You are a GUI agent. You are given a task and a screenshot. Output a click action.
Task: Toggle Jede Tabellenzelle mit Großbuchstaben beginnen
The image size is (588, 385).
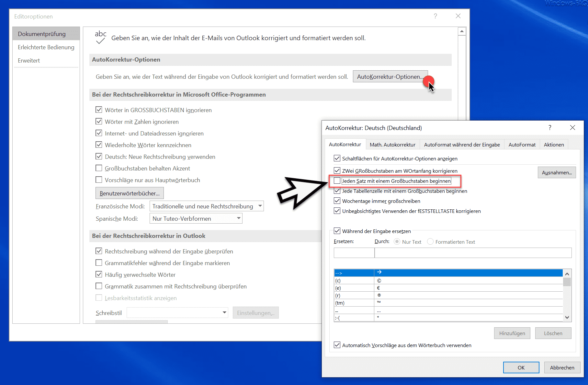click(337, 191)
